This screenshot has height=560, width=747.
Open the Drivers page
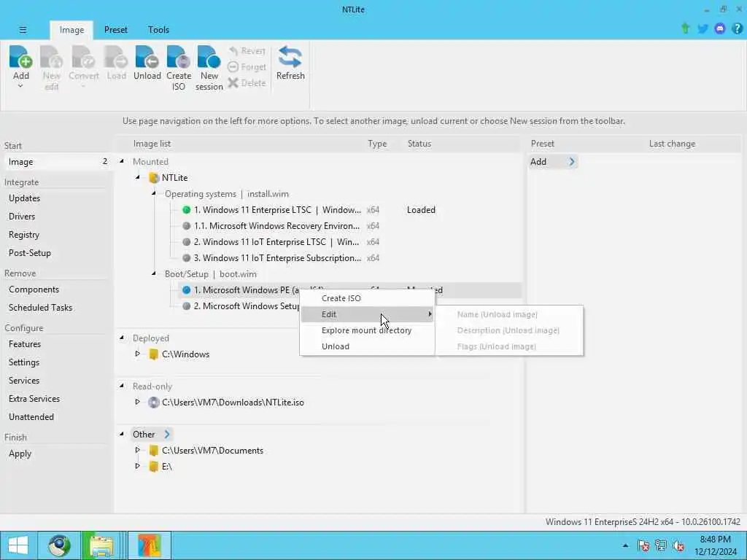(22, 216)
